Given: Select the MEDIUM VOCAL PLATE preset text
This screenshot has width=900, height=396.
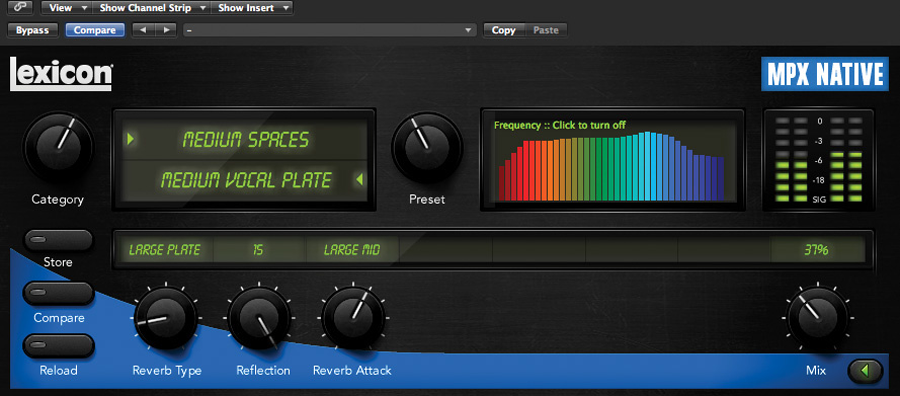Looking at the screenshot, I should point(246,180).
